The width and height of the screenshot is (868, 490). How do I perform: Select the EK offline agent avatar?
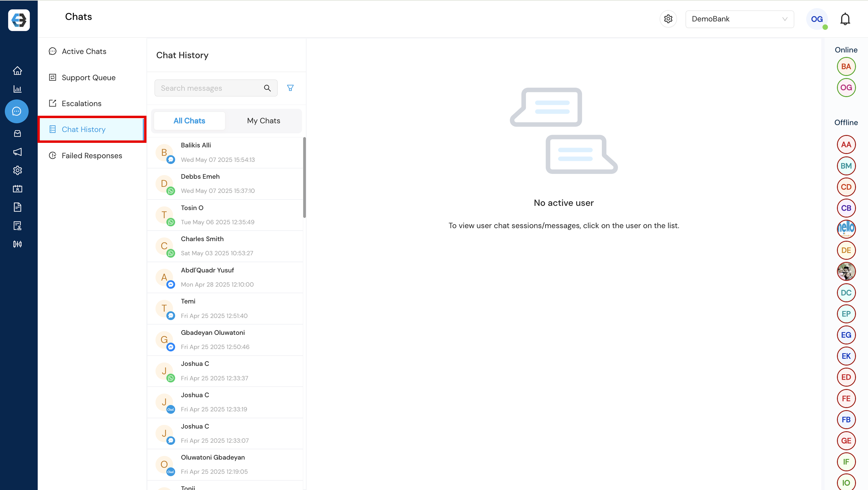(x=846, y=356)
